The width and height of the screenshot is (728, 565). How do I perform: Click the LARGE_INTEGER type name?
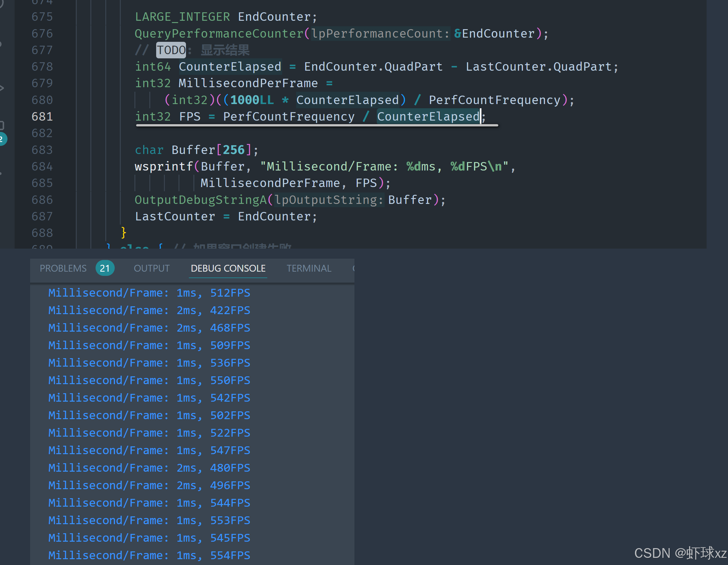pos(182,17)
